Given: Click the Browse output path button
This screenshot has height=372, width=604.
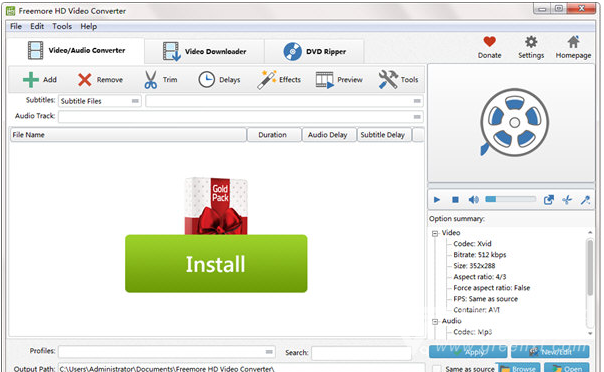Looking at the screenshot, I should [518, 368].
